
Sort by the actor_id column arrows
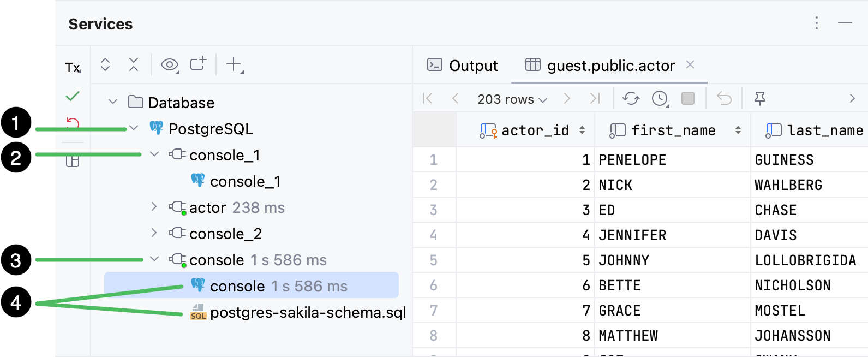(582, 130)
